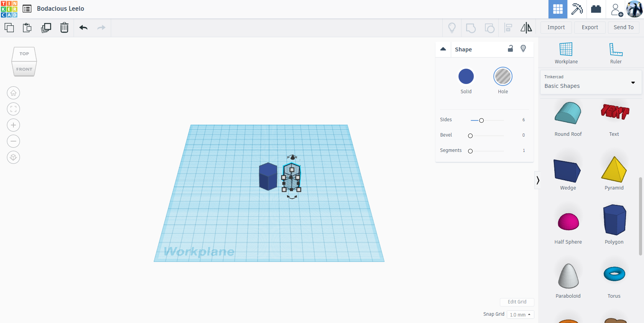
Task: Ungroup shapes icon
Action: [490, 28]
